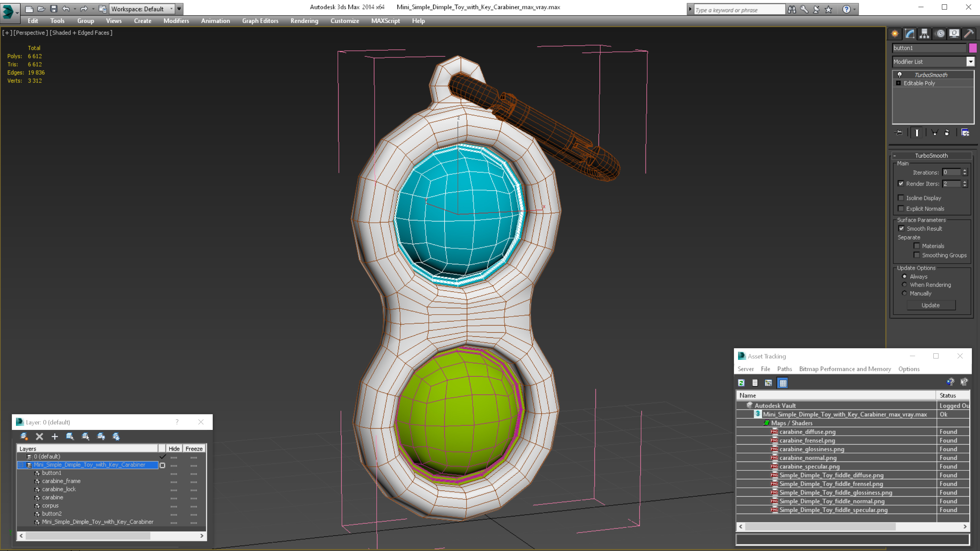Open the Modifier List dropdown
The height and width of the screenshot is (551, 980).
click(970, 62)
